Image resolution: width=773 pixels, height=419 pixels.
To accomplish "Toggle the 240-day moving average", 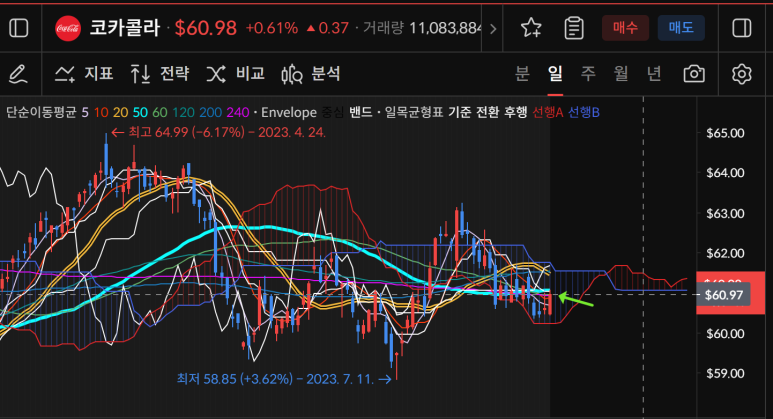I will coord(238,112).
